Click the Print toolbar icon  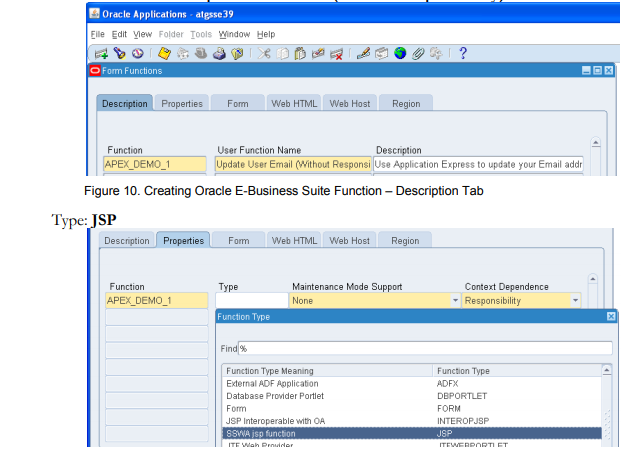pyautogui.click(x=219, y=54)
